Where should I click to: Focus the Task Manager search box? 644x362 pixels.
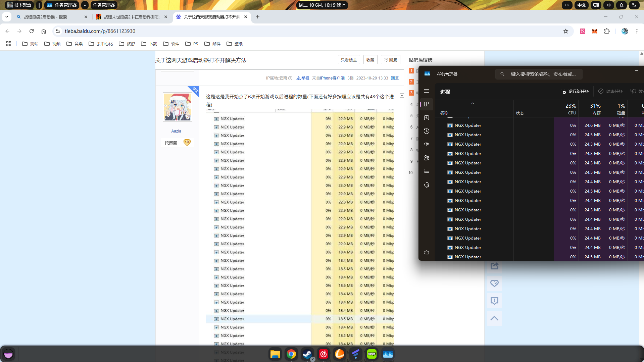pos(539,74)
